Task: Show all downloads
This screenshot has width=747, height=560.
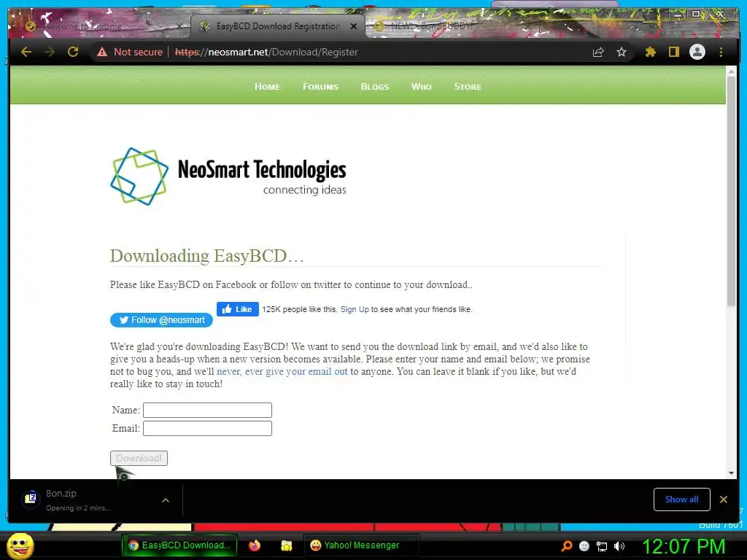Action: point(682,499)
